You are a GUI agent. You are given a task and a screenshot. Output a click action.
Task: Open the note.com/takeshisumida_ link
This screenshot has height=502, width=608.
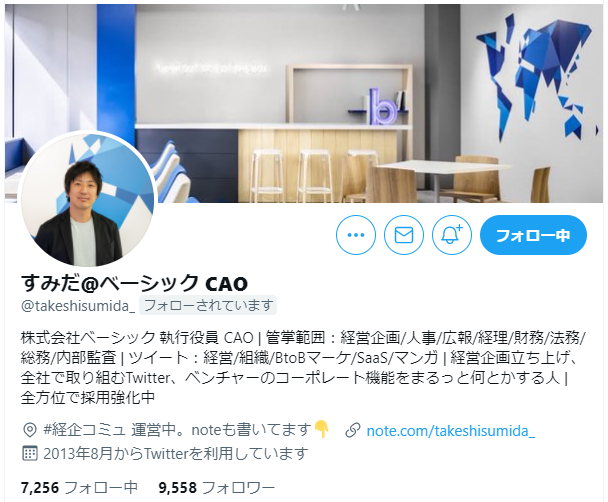(451, 431)
